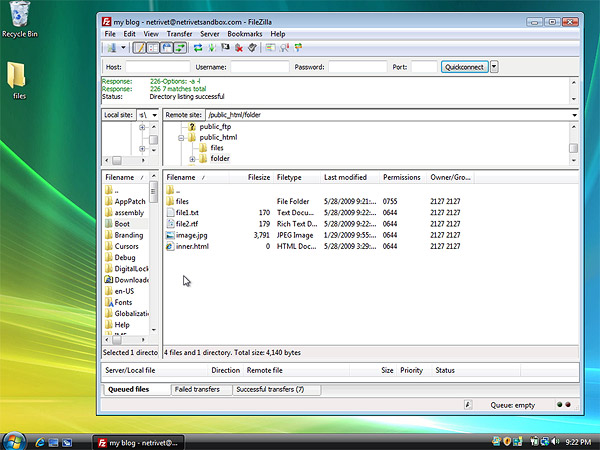Open the Recycle Bin desktop icon
The height and width of the screenshot is (450, 600).
20,20
